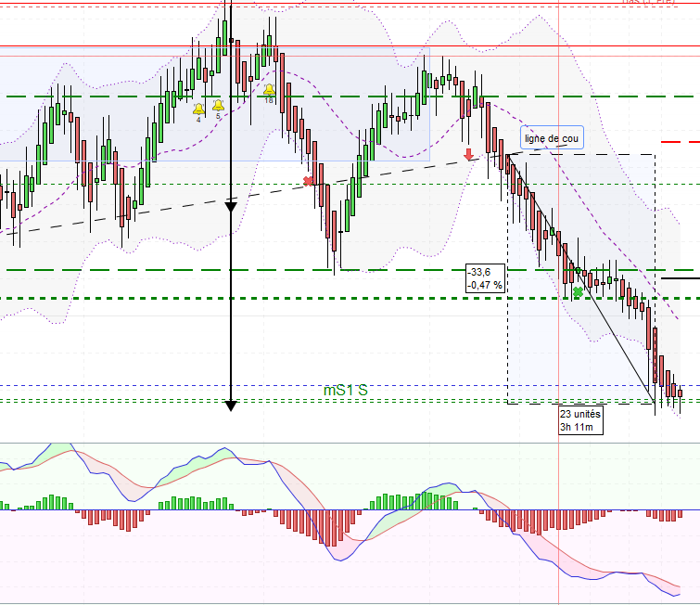Screen dimensions: 700x605
Task: Click the 'mS1 S' pivot level label
Action: 346,390
